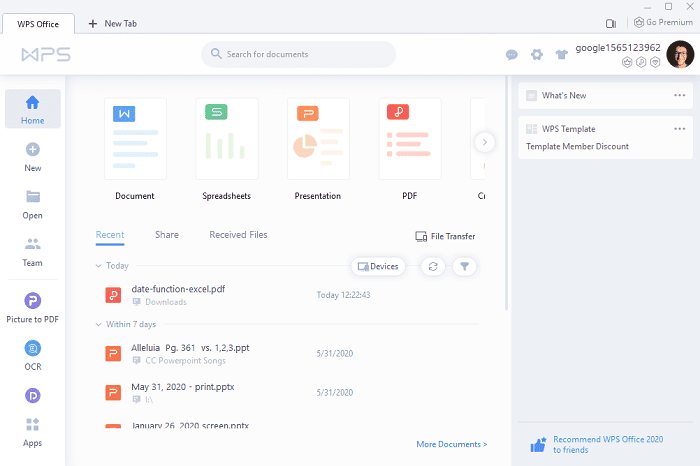Open May 31, 2020 - print.pptx

183,387
